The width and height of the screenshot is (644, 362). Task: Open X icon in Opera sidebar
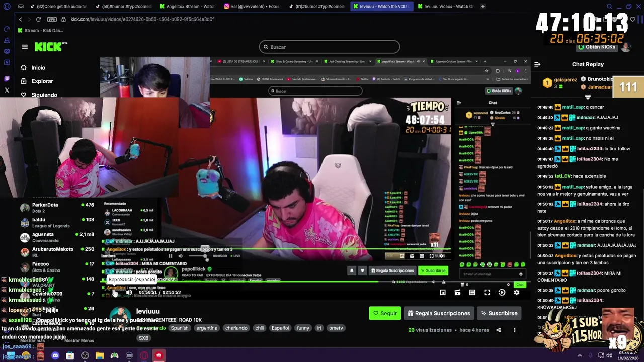pos(7,90)
